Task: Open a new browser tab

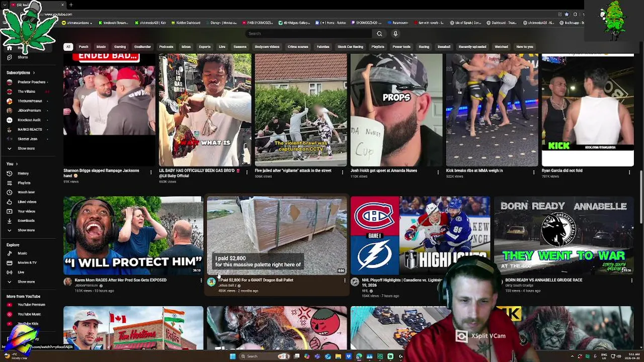Action: click(71, 5)
